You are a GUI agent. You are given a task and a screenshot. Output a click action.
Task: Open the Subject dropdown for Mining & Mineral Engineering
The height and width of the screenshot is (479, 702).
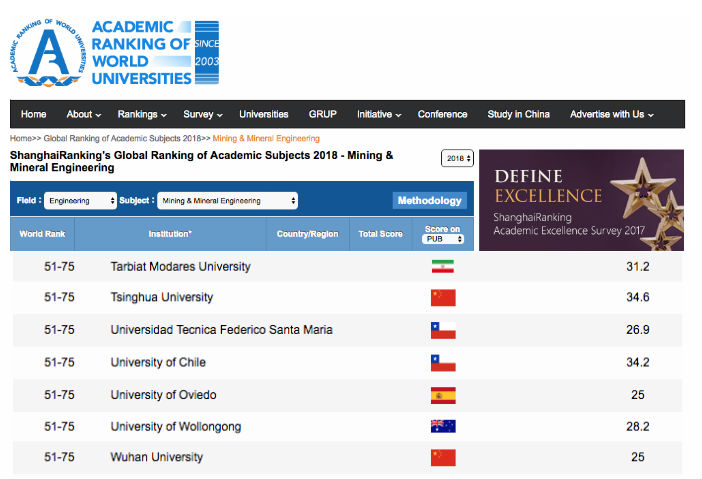[227, 201]
